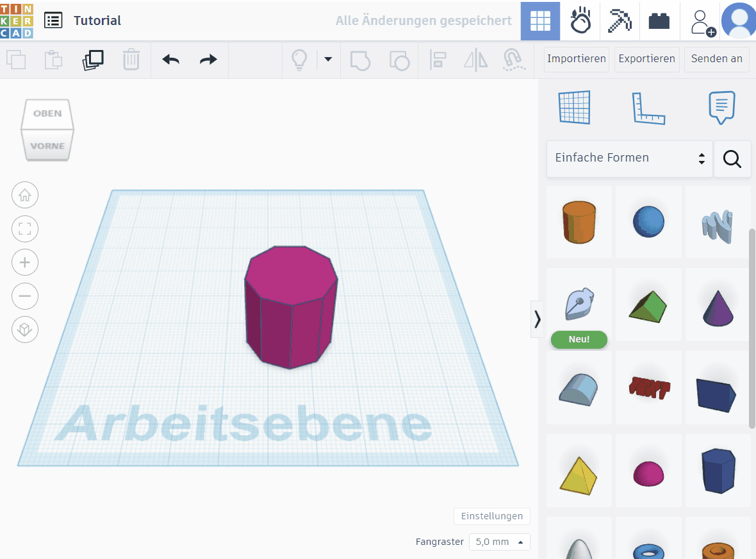This screenshot has height=559, width=756.
Task: Expand the visibility options dropdown arrow
Action: tap(328, 60)
